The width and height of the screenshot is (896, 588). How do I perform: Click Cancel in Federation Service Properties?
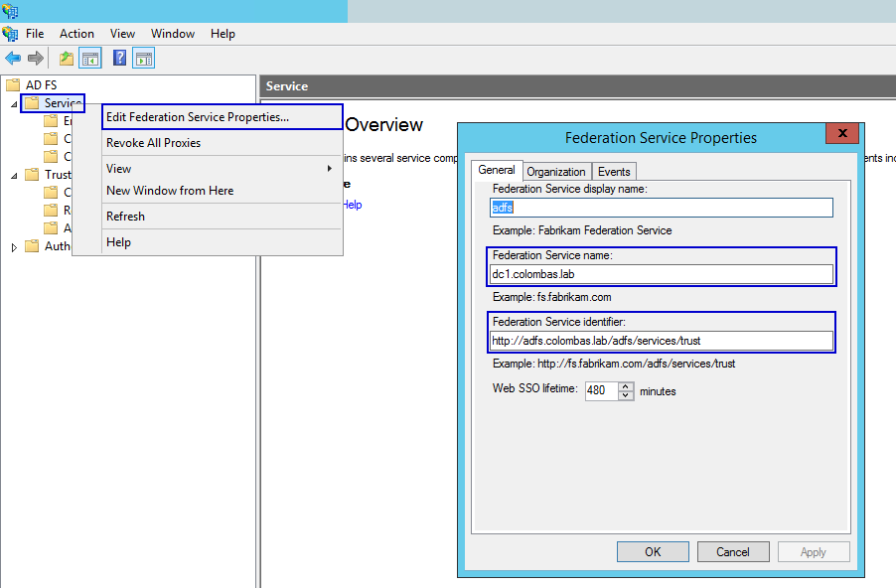tap(732, 552)
